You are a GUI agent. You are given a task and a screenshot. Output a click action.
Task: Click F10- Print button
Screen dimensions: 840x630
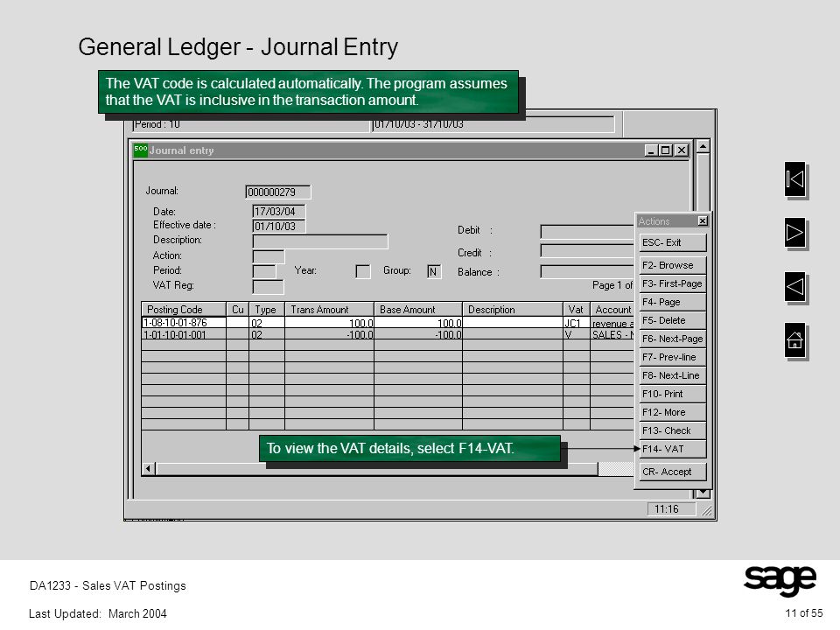tap(672, 394)
